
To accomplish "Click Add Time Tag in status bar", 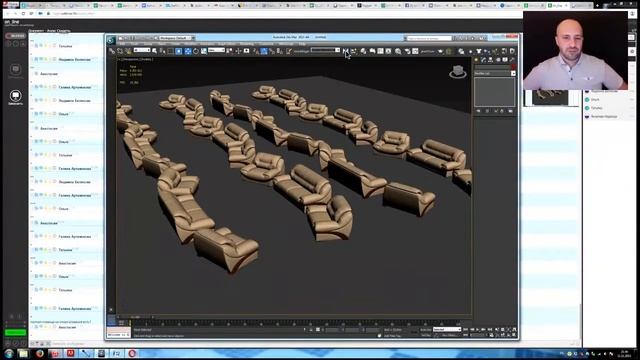I will (x=392, y=336).
